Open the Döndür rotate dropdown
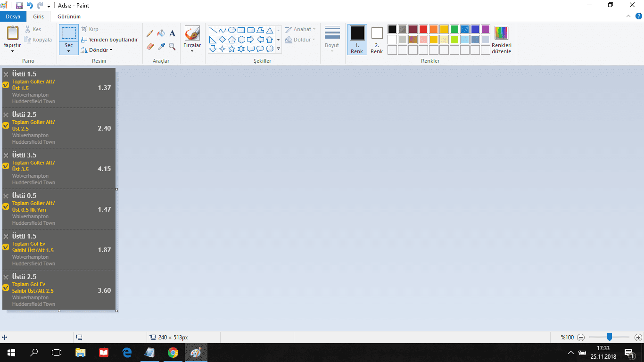The height and width of the screenshot is (362, 644). [x=97, y=50]
